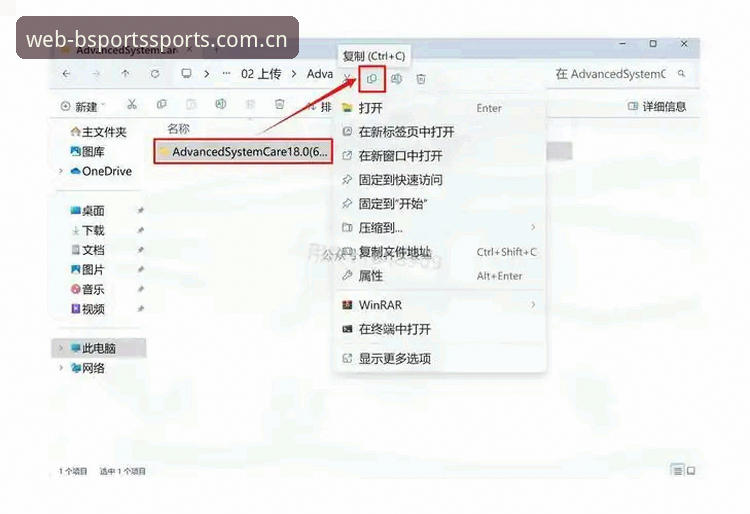Click the Forward navigation arrow
This screenshot has height=514, width=750.
(x=96, y=74)
